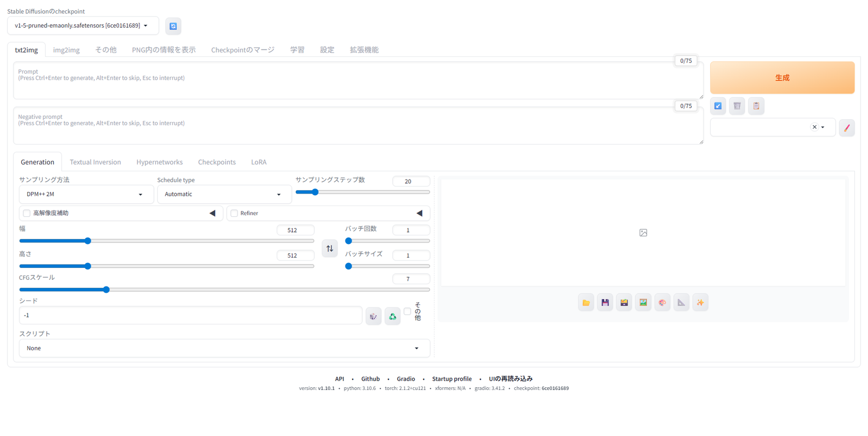Click the 高さ height slider
This screenshot has height=436, width=868.
point(167,266)
